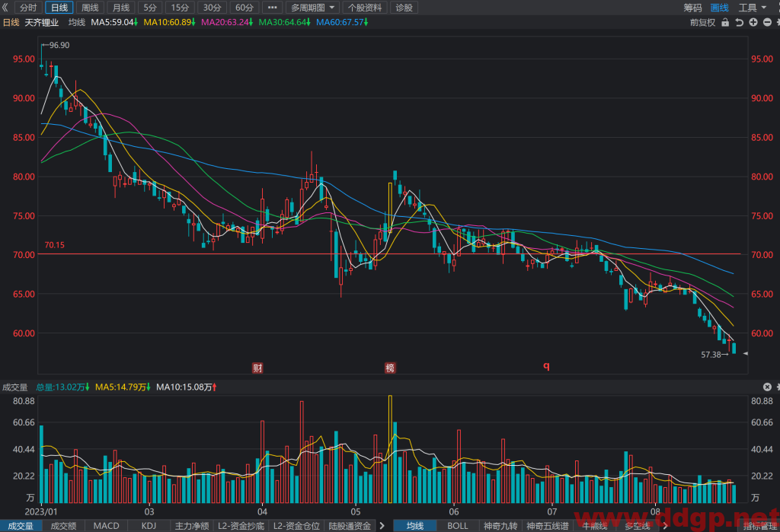Click the small current price arrow at right axis

745,353
